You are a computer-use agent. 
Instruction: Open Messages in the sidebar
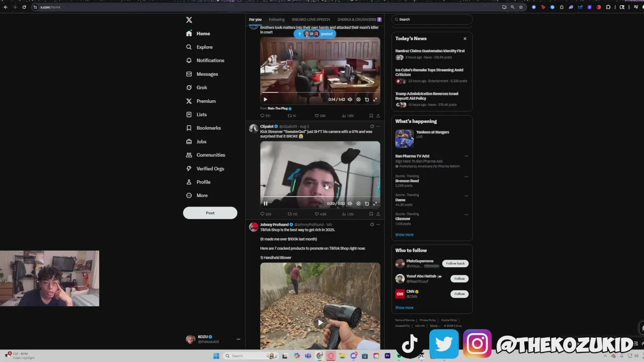[202, 74]
